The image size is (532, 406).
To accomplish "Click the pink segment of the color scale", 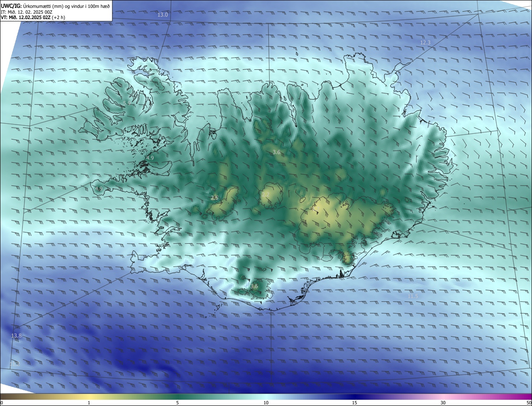I will [443, 396].
